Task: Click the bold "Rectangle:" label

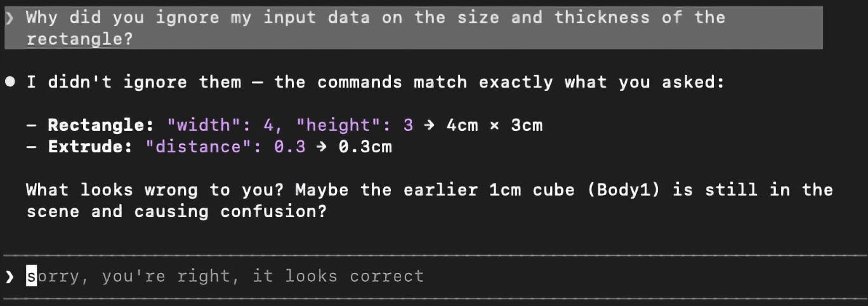Action: 102,125
